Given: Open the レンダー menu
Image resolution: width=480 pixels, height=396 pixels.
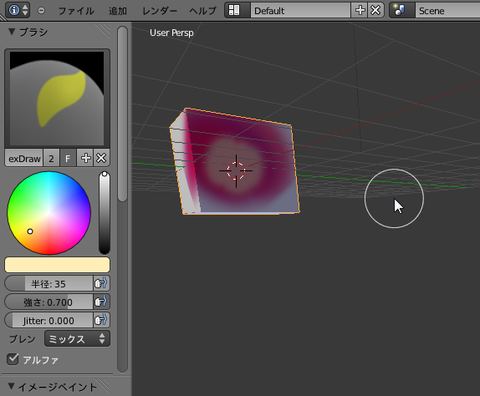Looking at the screenshot, I should pos(160,11).
